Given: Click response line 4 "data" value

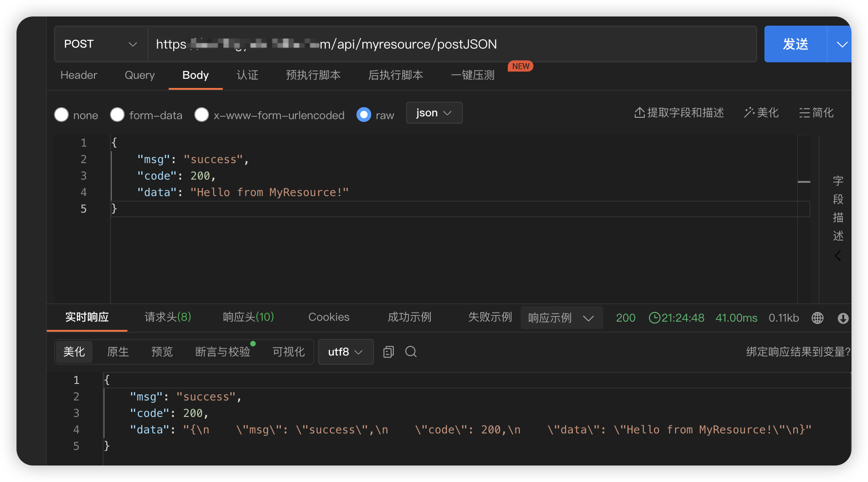Looking at the screenshot, I should click(x=497, y=430).
